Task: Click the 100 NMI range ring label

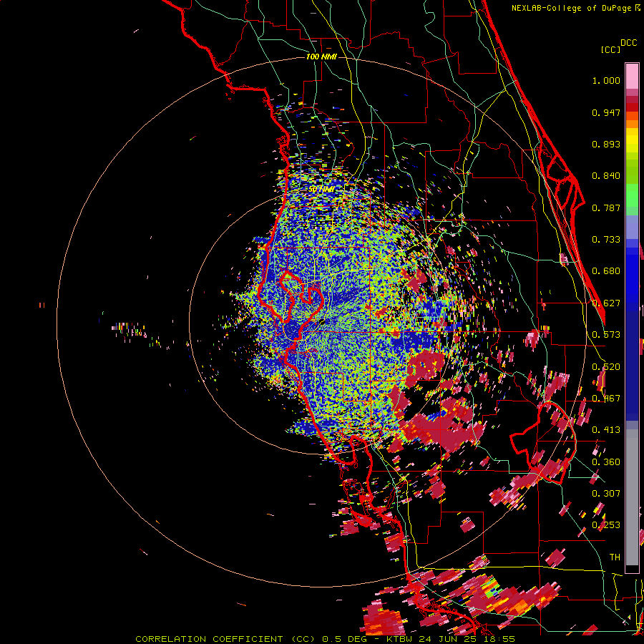Action: click(321, 57)
